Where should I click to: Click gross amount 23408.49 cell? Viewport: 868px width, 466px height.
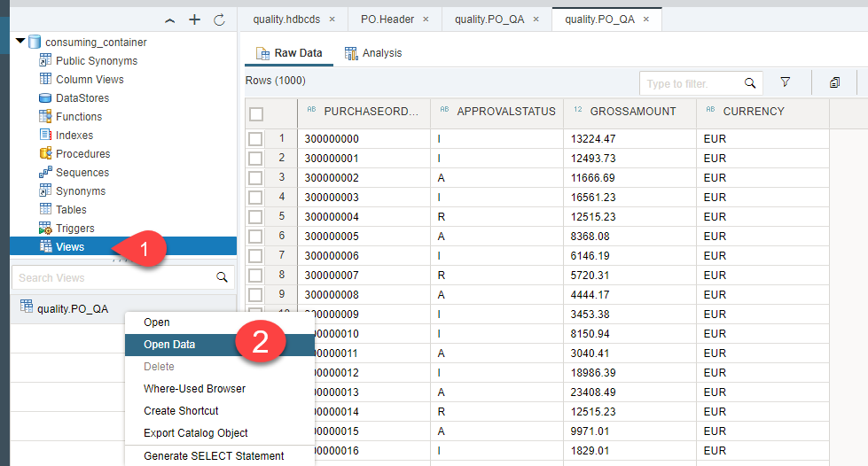629,392
